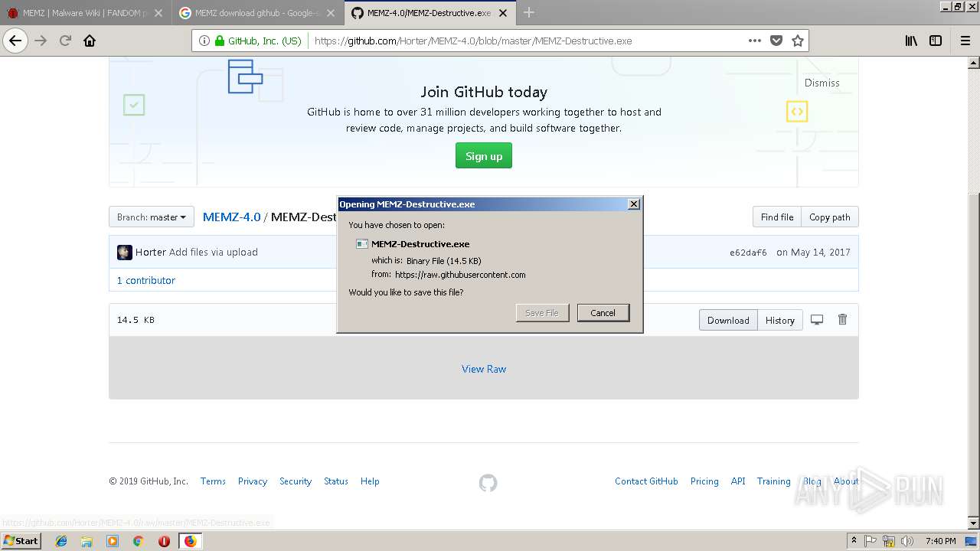Screen dimensions: 980x551
Task: Close the Opening MEMZ-Destructive.exe dialog
Action: 633,204
